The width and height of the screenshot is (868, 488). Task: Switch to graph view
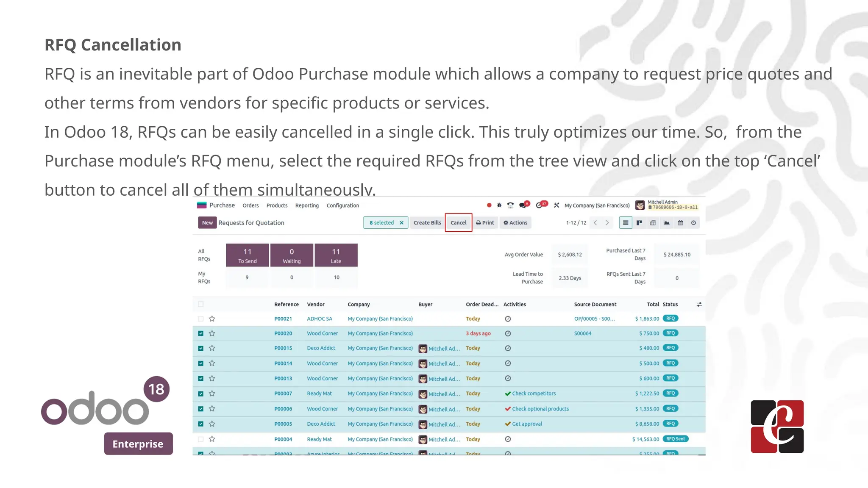point(667,223)
